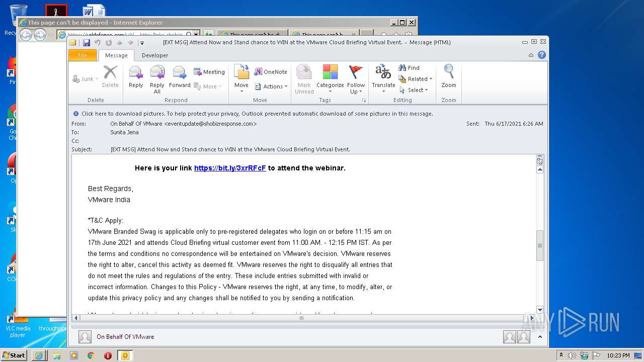The height and width of the screenshot is (362, 644).
Task: Open the Translate tool
Action: pyautogui.click(x=383, y=79)
